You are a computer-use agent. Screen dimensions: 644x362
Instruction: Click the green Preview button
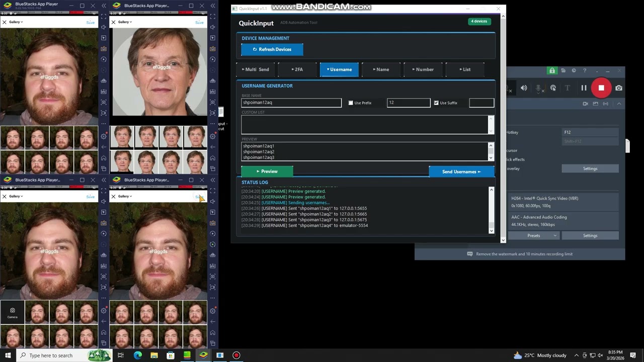click(x=267, y=171)
